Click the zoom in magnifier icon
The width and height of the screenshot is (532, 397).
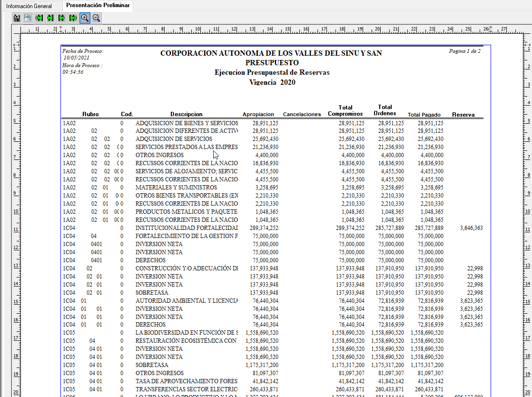(85, 18)
